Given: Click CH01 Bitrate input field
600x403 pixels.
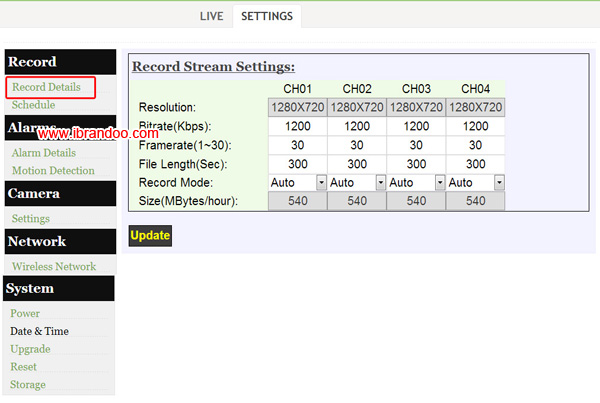Looking at the screenshot, I should point(297,127).
